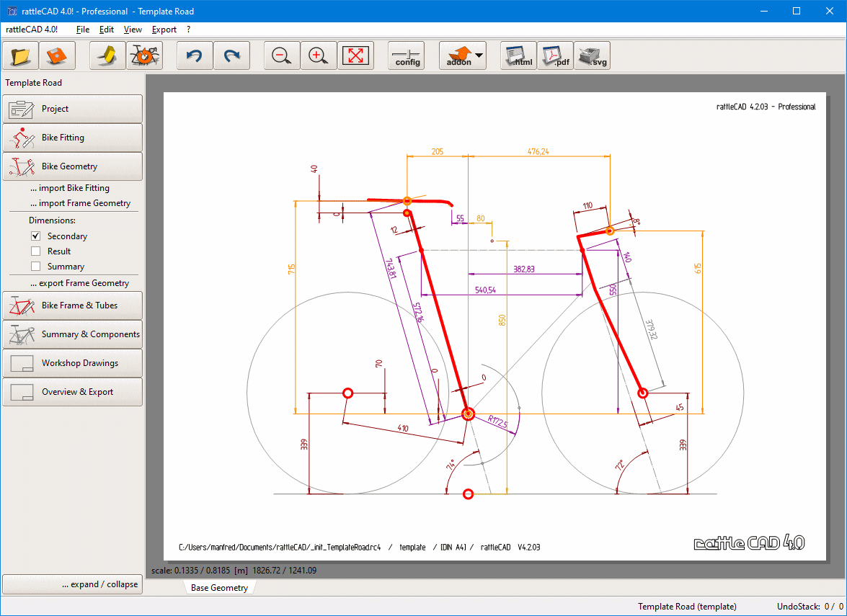This screenshot has height=616, width=847.
Task: Click the 615 handlebar height dimension
Action: click(x=697, y=269)
